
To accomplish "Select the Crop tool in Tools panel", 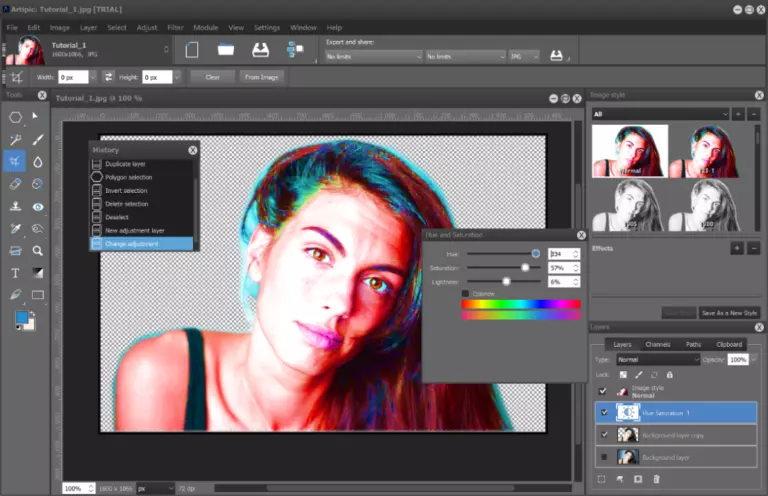I will click(x=16, y=161).
